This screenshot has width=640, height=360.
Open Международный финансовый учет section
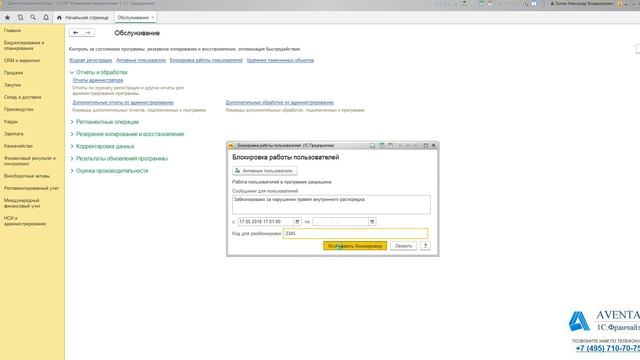pyautogui.click(x=22, y=203)
